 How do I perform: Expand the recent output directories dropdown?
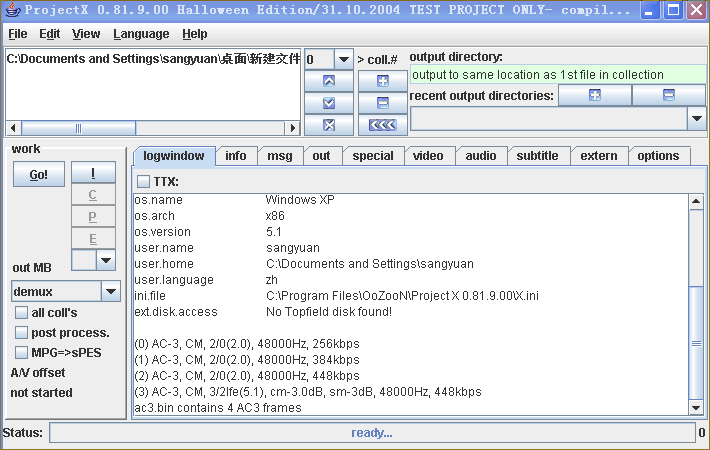point(697,119)
